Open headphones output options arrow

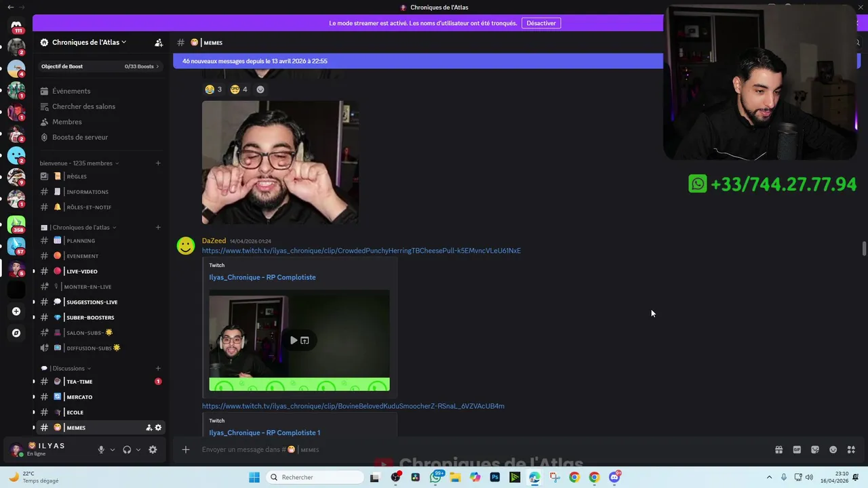(x=138, y=449)
